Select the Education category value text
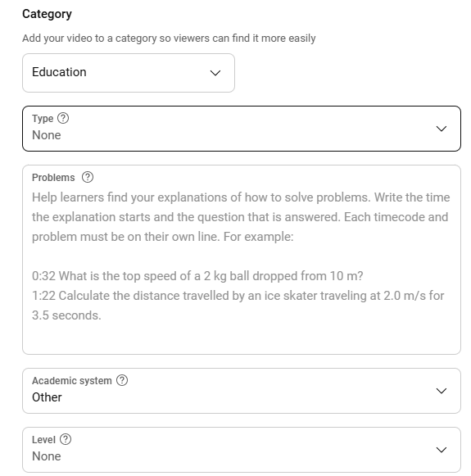The width and height of the screenshot is (471, 476). 59,72
